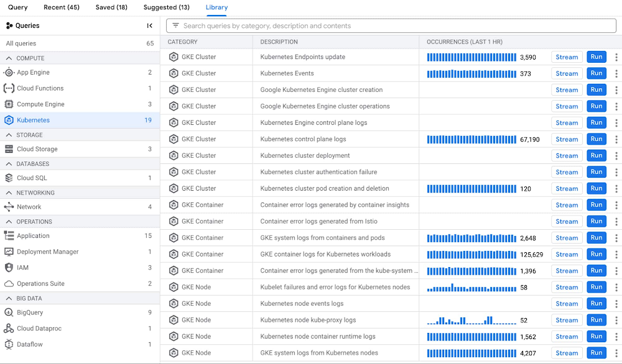
Task: Click the Dataflow icon
Action: pos(8,344)
